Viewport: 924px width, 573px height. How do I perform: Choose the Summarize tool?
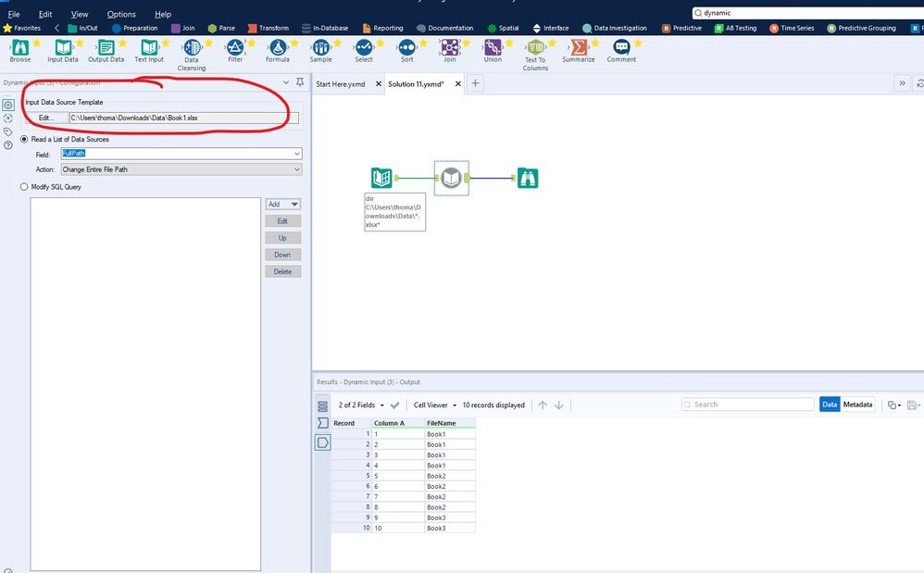[x=579, y=51]
